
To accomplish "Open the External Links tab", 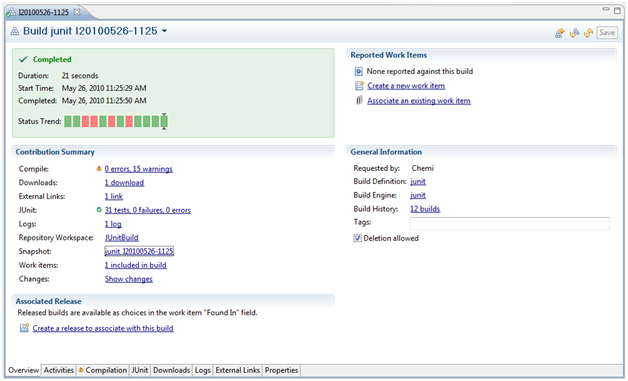I will coord(238,370).
